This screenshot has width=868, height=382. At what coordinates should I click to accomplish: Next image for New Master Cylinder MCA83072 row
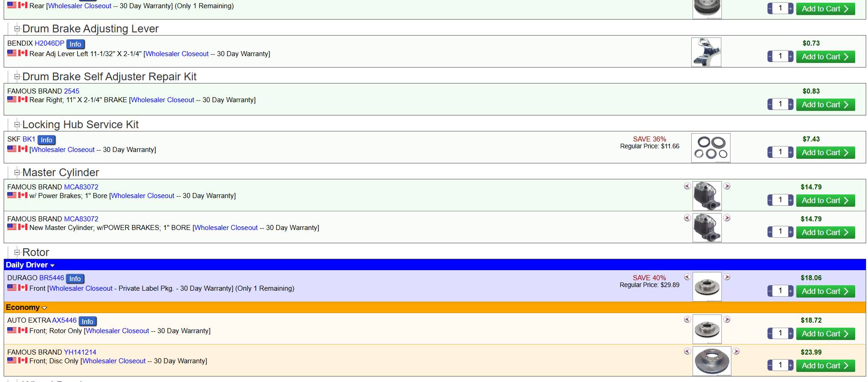727,218
